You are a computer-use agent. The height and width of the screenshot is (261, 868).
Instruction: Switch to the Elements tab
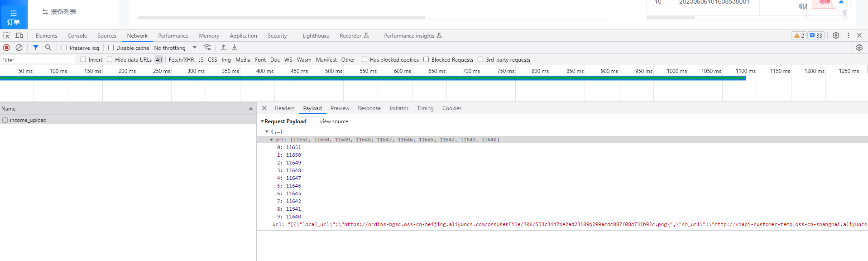pos(46,36)
